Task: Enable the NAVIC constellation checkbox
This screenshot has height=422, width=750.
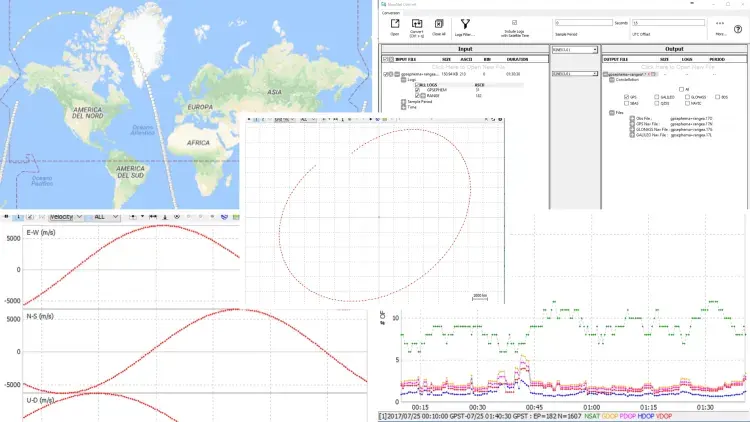Action: [x=687, y=103]
